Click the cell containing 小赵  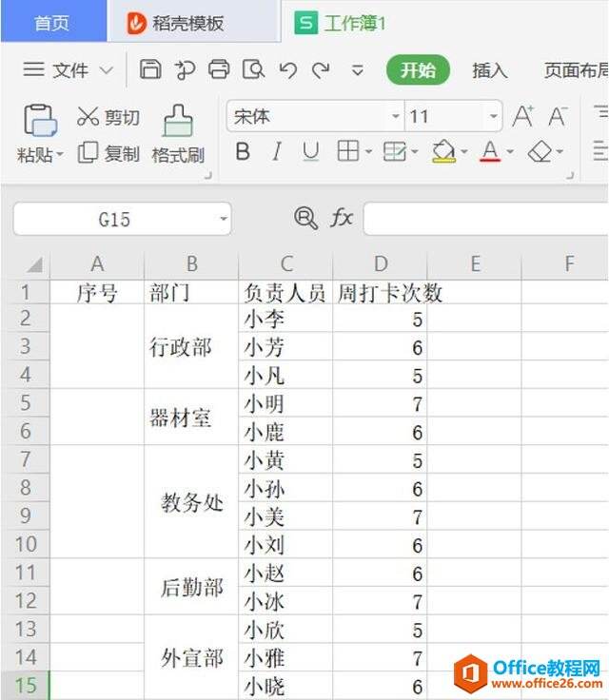285,573
